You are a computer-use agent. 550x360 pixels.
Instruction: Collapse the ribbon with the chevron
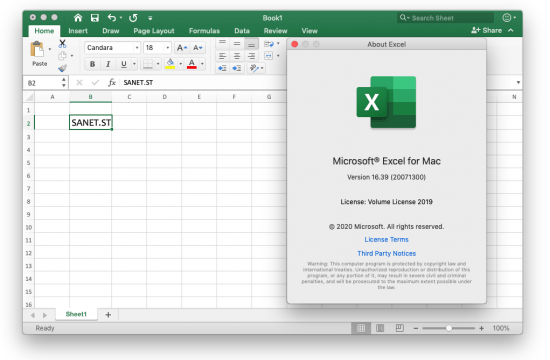point(511,31)
